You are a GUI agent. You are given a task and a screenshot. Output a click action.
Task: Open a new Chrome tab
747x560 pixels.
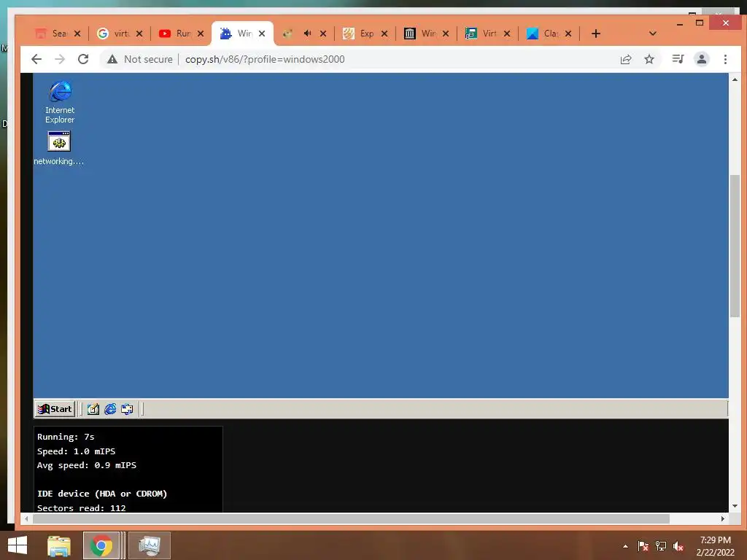coord(595,34)
